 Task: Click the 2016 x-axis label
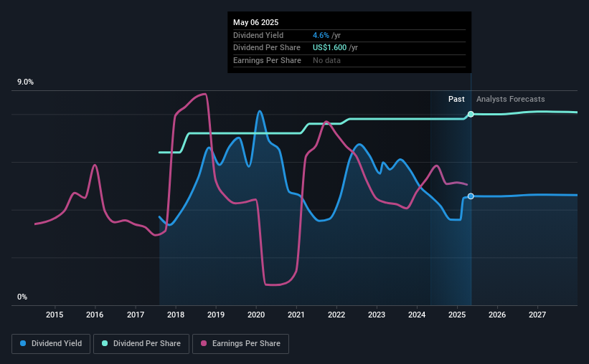click(95, 315)
